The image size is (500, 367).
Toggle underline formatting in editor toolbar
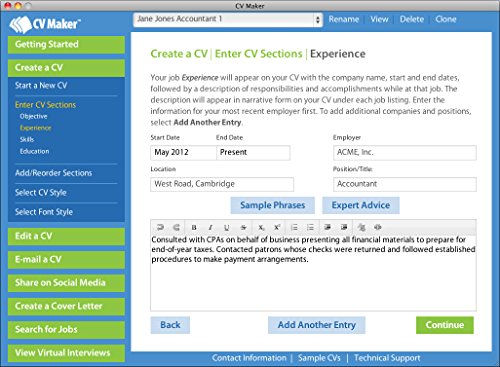(x=227, y=228)
